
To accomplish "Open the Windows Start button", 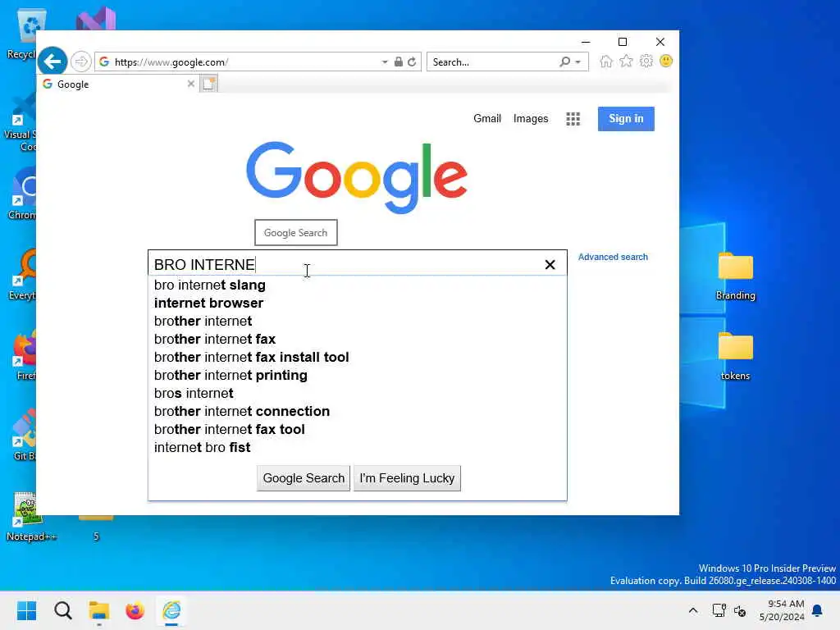I will tap(26, 610).
